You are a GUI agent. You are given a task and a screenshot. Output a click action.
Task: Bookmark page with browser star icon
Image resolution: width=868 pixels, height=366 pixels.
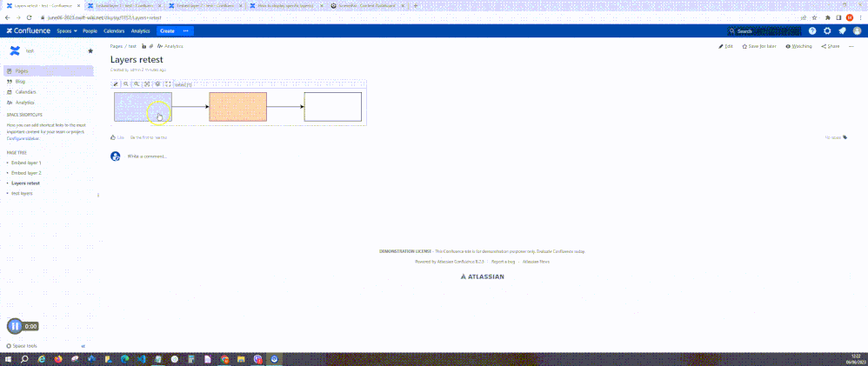[x=814, y=17]
